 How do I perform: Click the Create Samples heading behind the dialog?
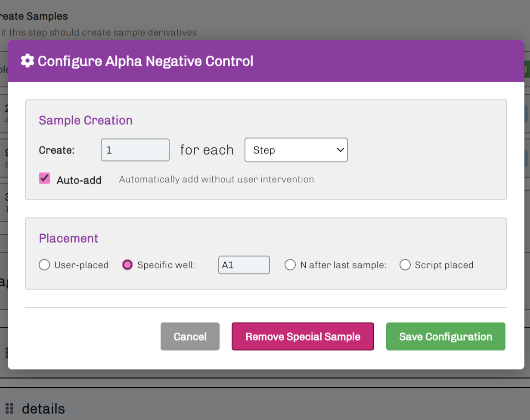34,16
